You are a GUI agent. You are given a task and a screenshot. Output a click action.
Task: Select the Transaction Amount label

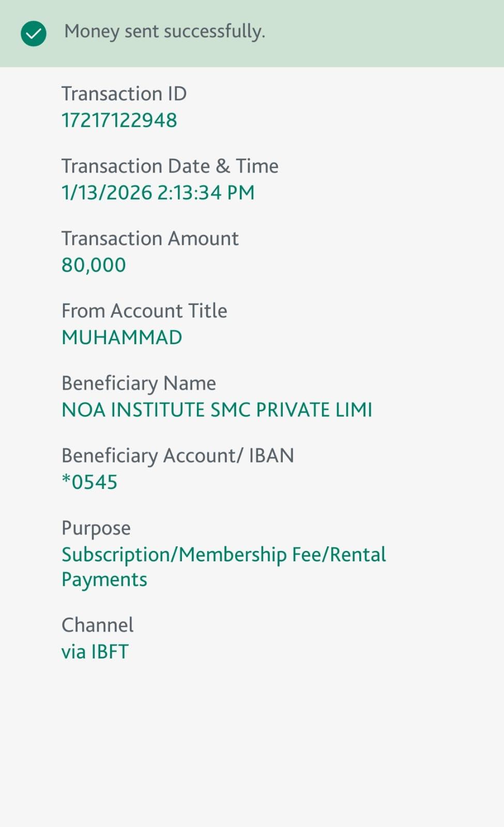(x=150, y=238)
